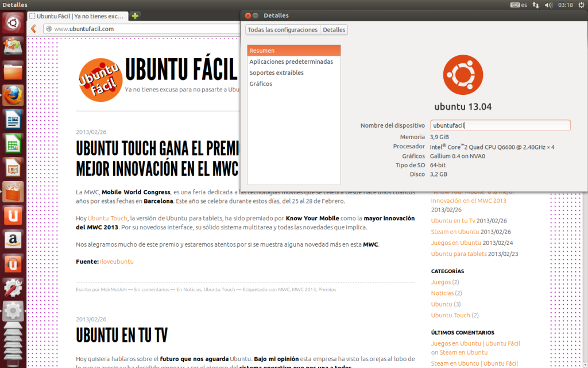Screen dimensions: 588x368
Task: Open a new Firefox tab
Action: [x=135, y=16]
